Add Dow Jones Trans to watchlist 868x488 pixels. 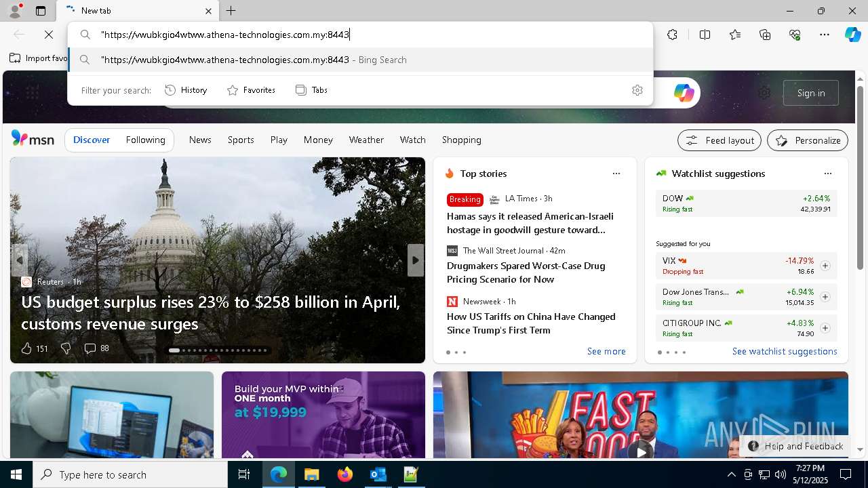pyautogui.click(x=825, y=297)
